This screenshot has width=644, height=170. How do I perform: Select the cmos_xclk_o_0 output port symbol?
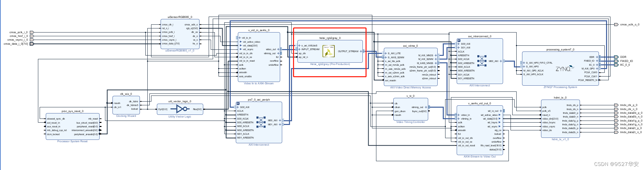616,24
